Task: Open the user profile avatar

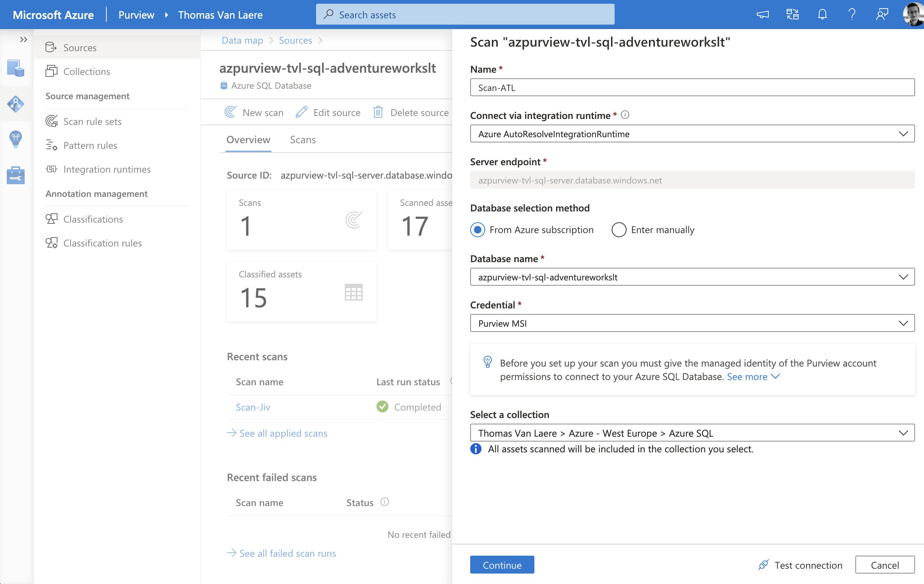Action: 913,15
